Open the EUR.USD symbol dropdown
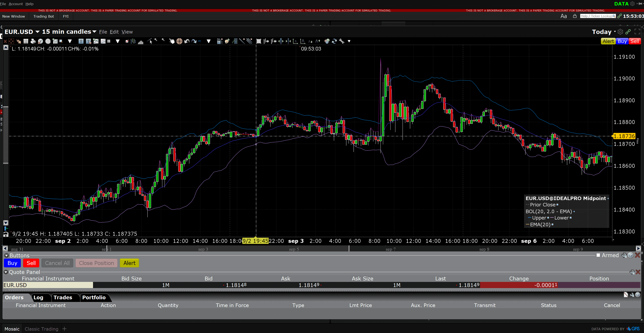The height and width of the screenshot is (333, 644). point(38,32)
